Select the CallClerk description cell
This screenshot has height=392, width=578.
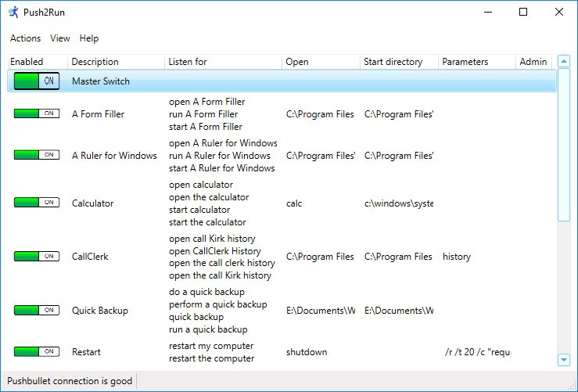(x=90, y=257)
